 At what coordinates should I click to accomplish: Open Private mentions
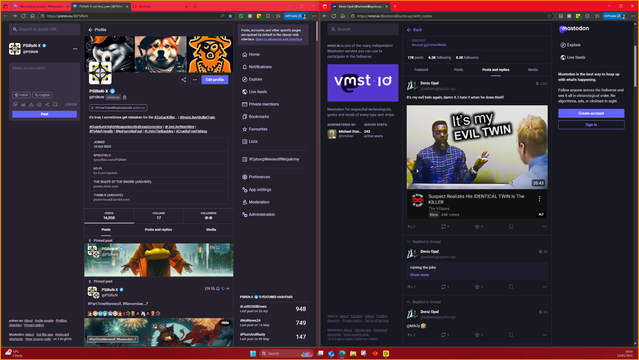click(260, 104)
